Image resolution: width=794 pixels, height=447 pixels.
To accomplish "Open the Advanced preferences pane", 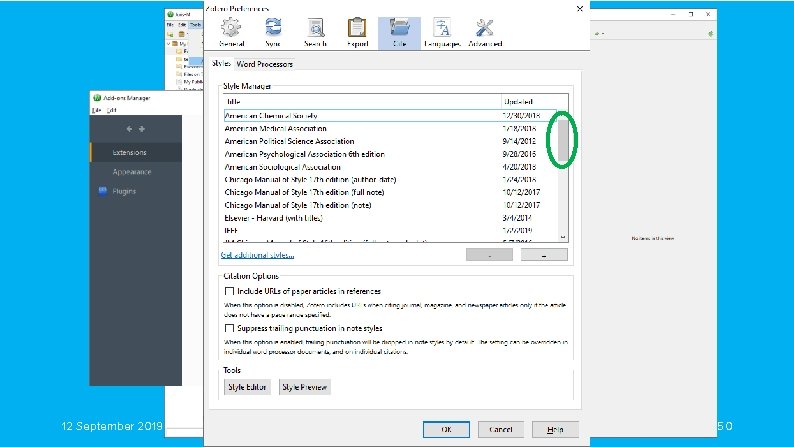I will [x=485, y=33].
